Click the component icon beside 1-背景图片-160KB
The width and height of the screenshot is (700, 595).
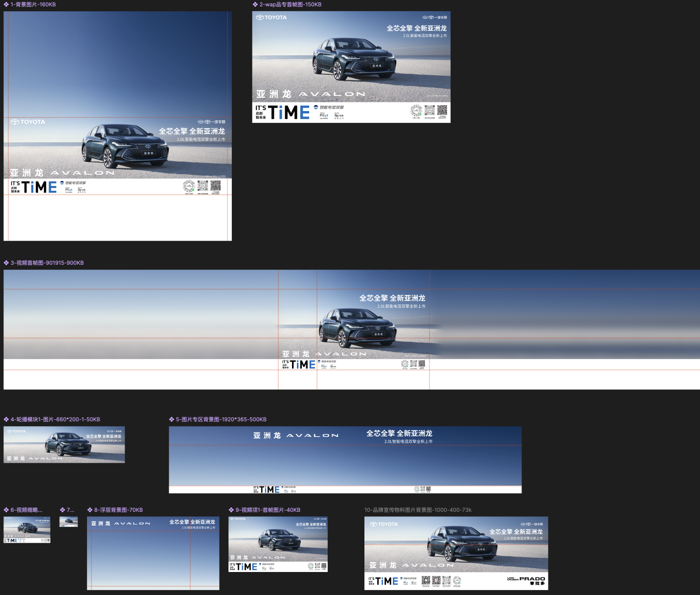pos(6,4)
